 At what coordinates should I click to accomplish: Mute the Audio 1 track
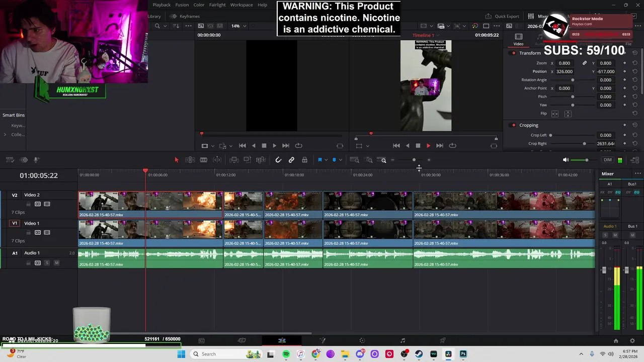click(x=56, y=263)
